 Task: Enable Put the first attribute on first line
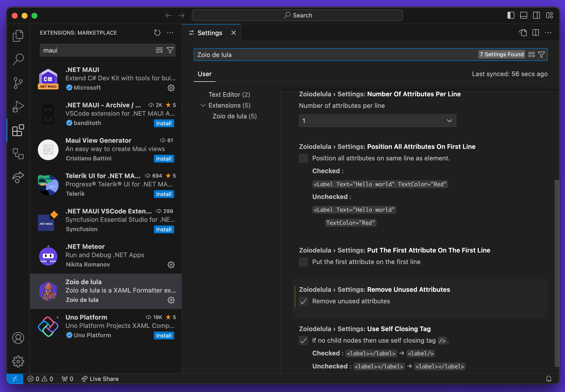tap(303, 262)
